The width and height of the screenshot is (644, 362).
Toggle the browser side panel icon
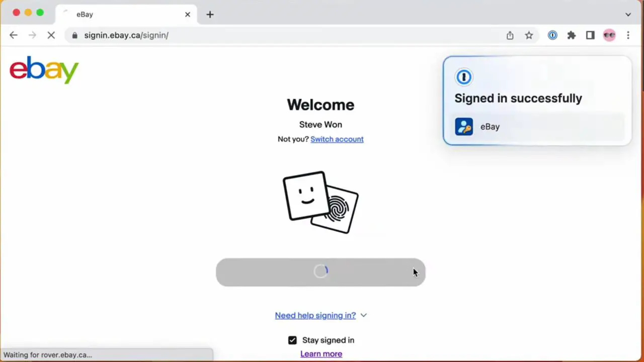pos(590,35)
